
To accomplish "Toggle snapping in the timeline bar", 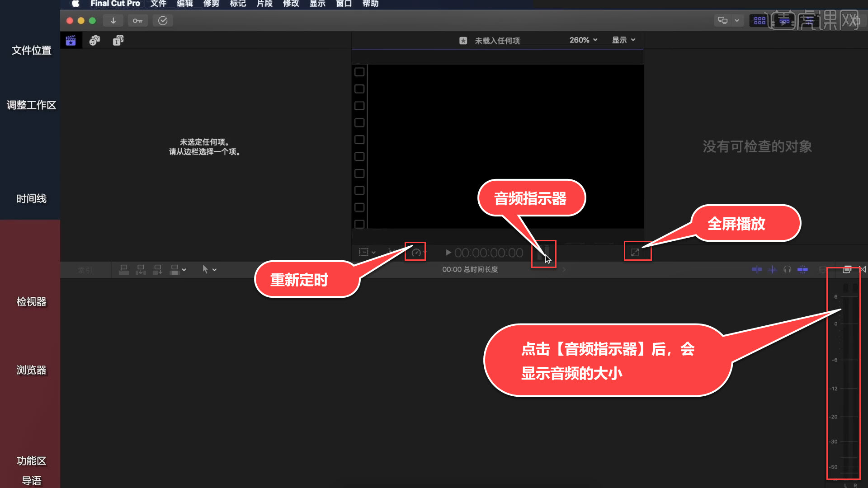I will click(803, 269).
